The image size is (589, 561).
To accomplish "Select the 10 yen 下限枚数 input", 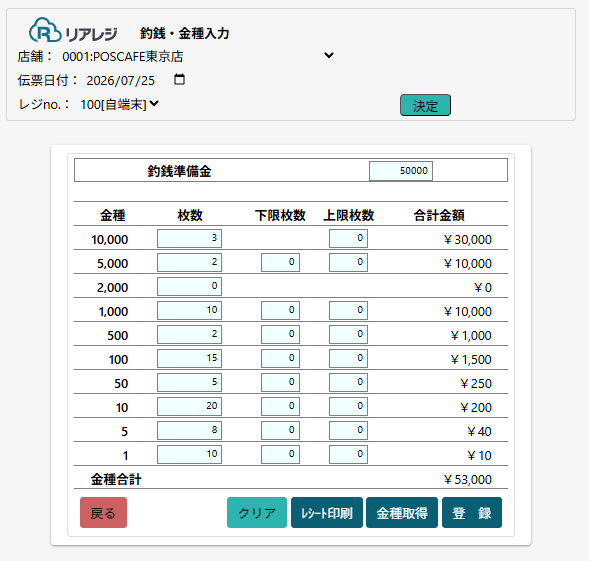I will tap(280, 407).
